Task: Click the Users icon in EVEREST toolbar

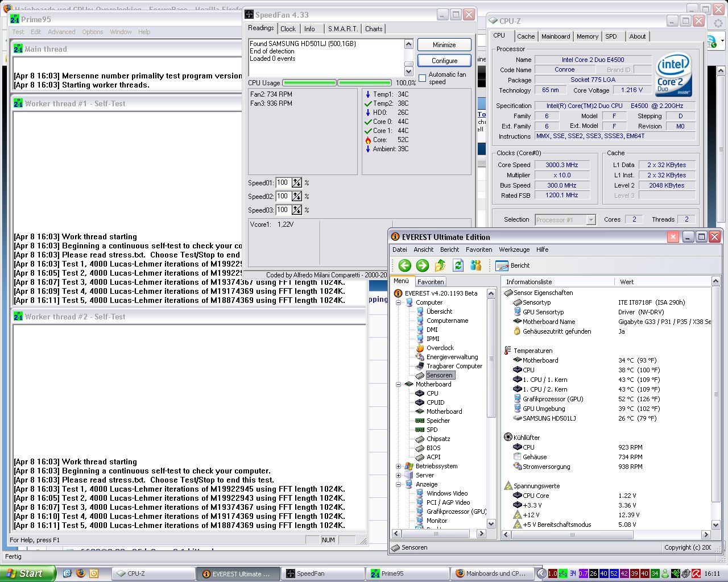Action: 476,265
